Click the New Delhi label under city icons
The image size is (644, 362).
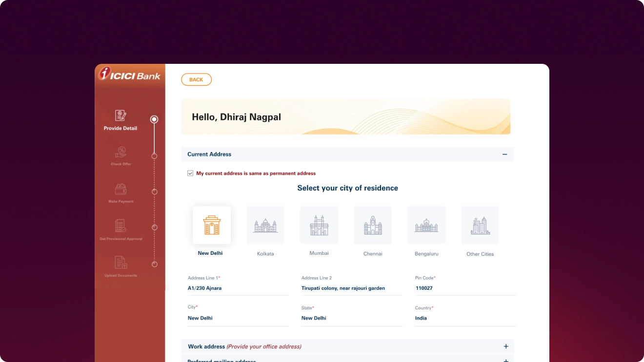tap(210, 253)
